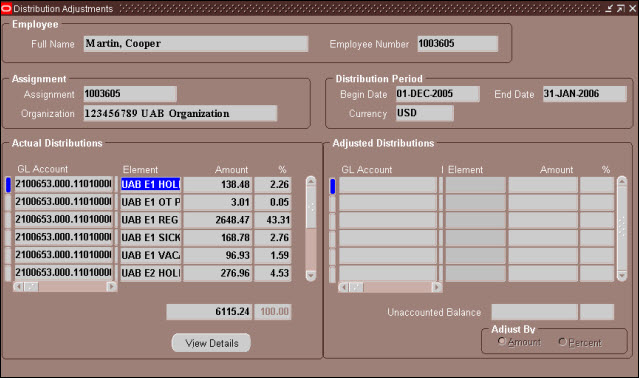639x378 pixels.
Task: Click the amount cell 3.01
Action: (x=218, y=202)
